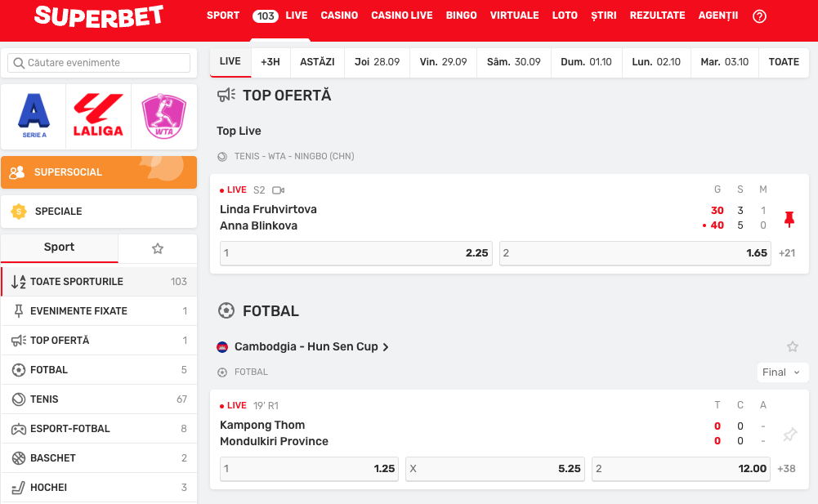The width and height of the screenshot is (818, 504).
Task: Show +21 more markets for the tennis match
Action: 787,253
